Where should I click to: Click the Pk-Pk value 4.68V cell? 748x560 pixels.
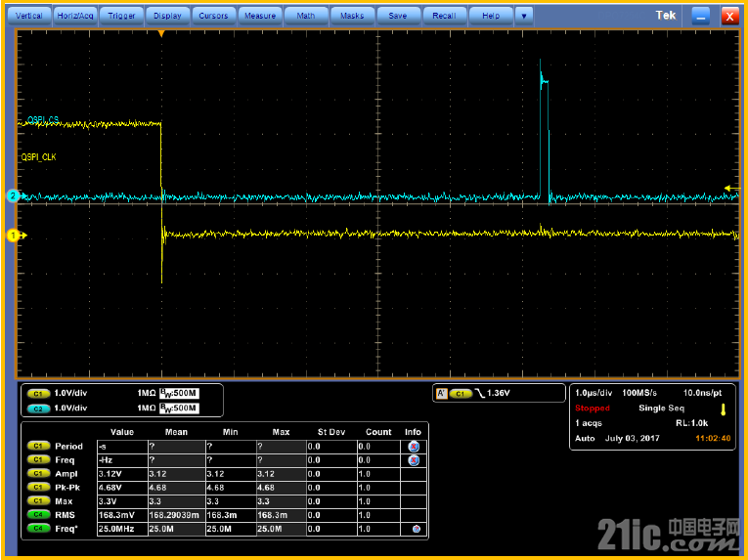122,488
